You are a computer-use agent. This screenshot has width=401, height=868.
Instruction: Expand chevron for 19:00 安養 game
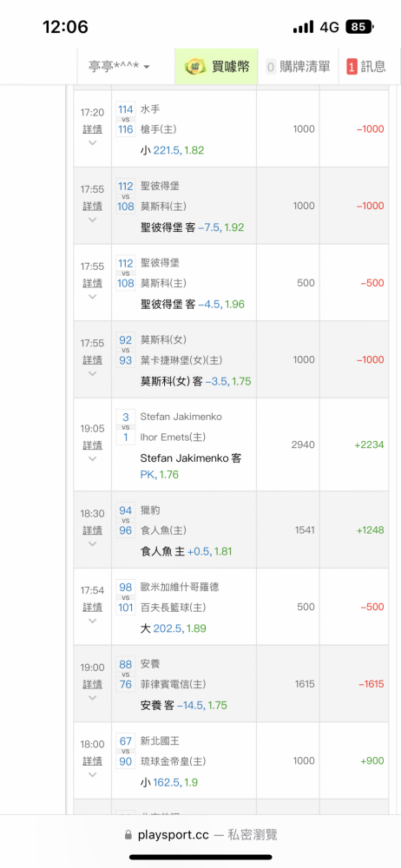tap(92, 698)
